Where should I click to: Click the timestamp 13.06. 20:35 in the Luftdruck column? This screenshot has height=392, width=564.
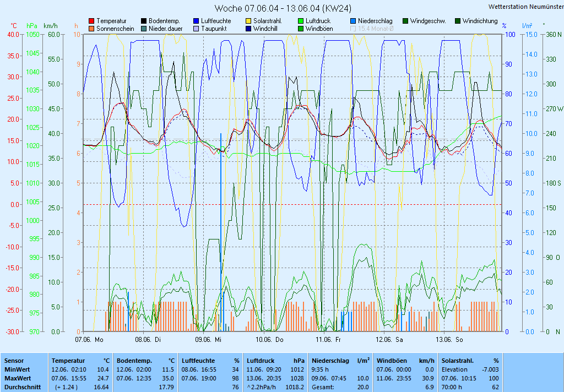264,378
